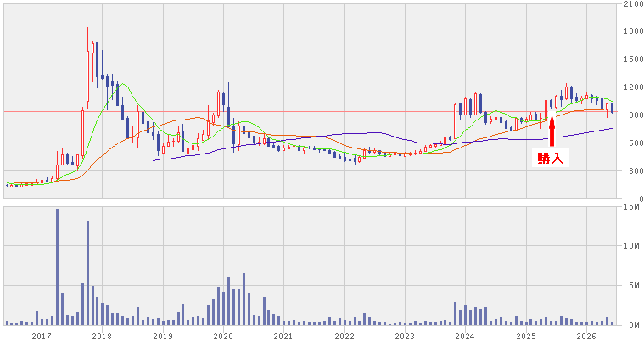Viewport: 644px width, 341px height.
Task: Click the 2022 year axis label
Action: (344, 336)
